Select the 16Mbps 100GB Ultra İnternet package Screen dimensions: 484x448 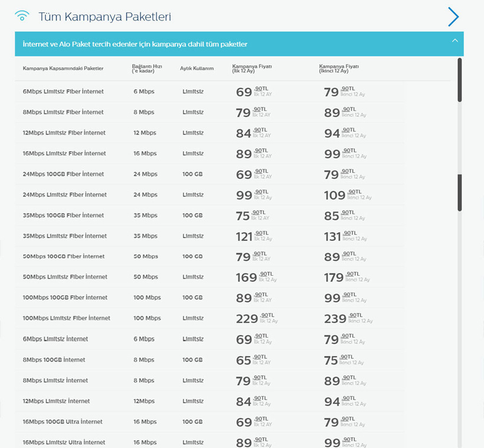pos(63,421)
